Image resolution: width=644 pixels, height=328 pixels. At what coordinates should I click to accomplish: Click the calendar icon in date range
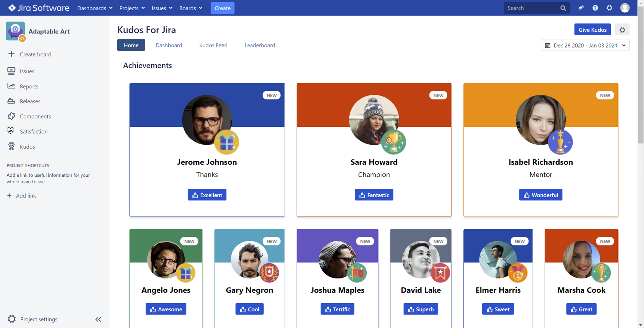547,46
